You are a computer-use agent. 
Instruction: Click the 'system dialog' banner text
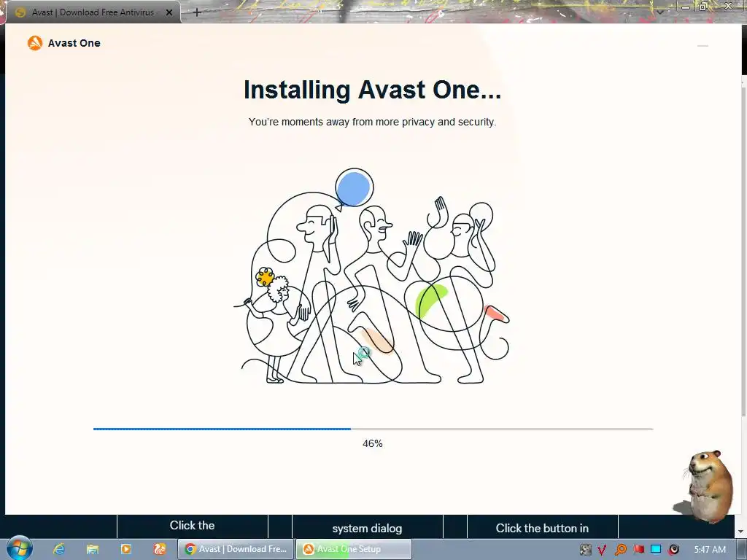[x=368, y=528]
